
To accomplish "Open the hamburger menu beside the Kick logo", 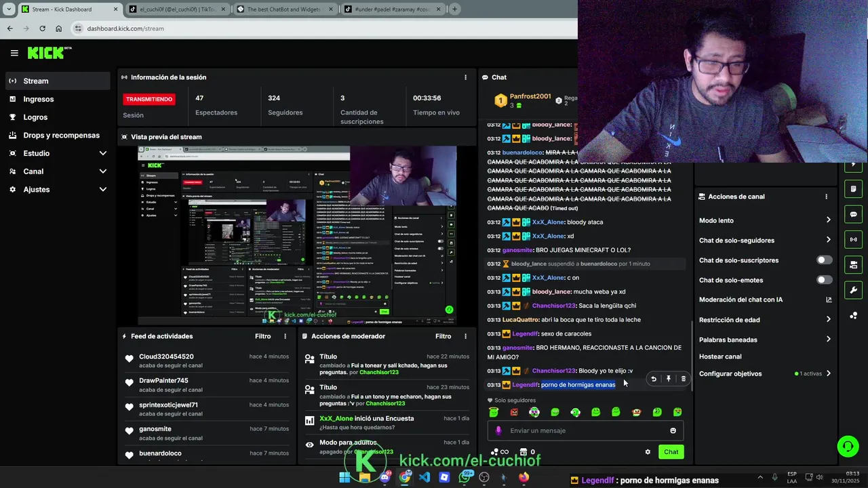I will [14, 53].
